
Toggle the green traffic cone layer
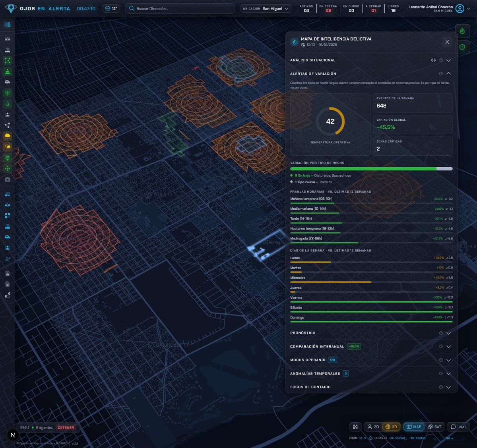(x=8, y=71)
